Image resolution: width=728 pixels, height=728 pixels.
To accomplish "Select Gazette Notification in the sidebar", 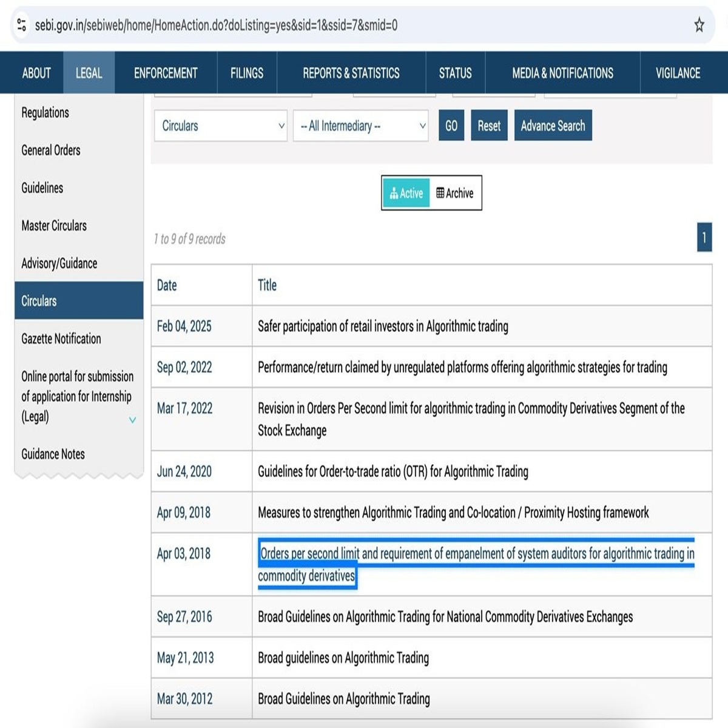I will (x=61, y=339).
